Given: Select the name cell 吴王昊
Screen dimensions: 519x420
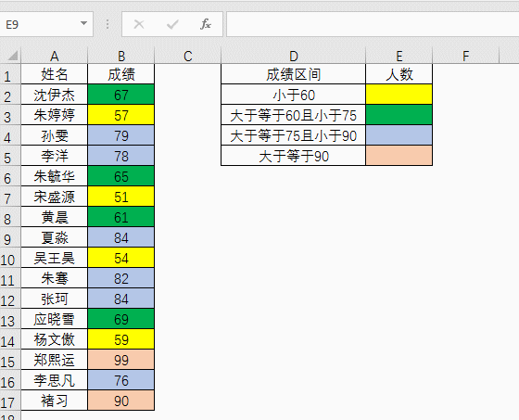Looking at the screenshot, I should (x=55, y=258).
